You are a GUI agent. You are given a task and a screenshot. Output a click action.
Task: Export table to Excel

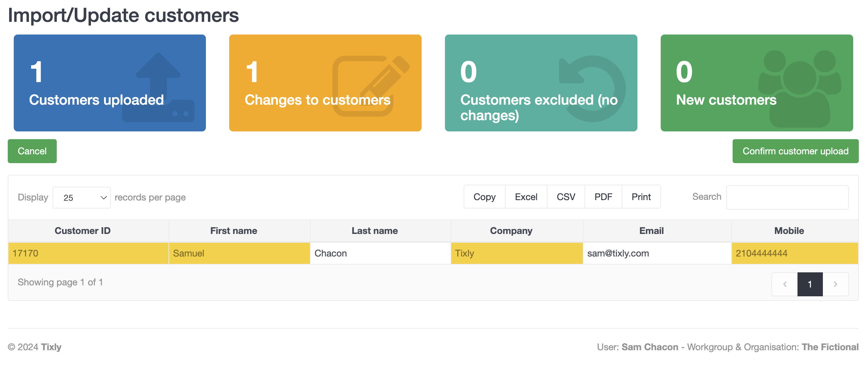pyautogui.click(x=526, y=197)
